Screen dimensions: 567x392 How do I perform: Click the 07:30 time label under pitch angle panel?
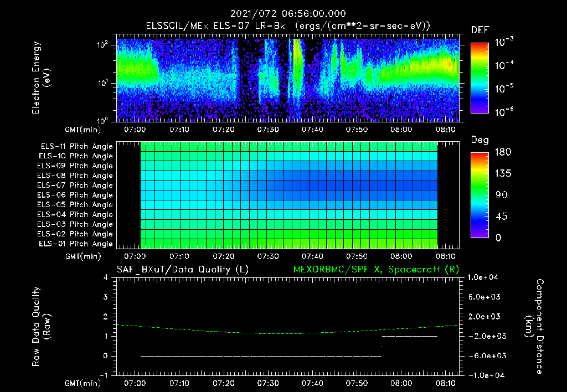pos(268,256)
